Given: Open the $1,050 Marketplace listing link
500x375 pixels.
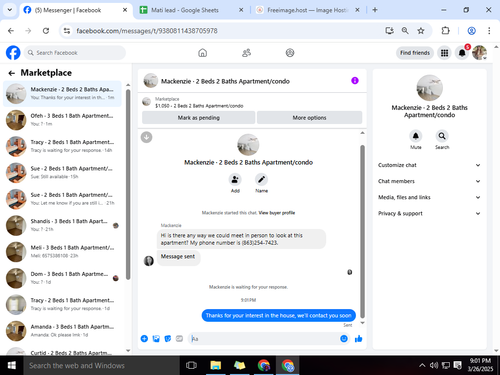Looking at the screenshot, I should [199, 106].
